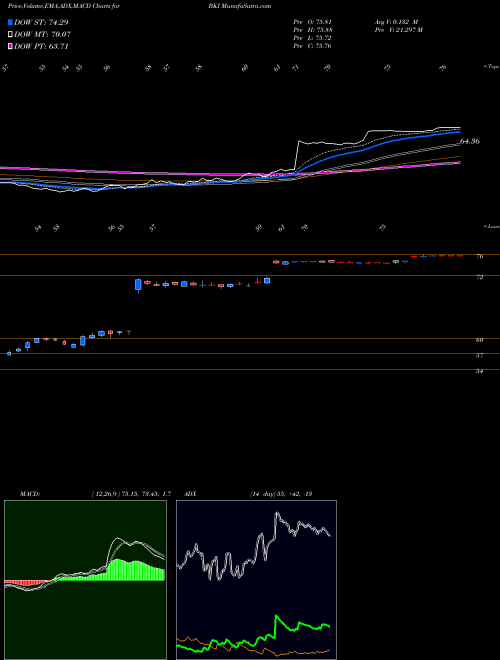Click the large blue gap-up candle near 72
The width and height of the screenshot is (500, 660).
pyautogui.click(x=138, y=285)
